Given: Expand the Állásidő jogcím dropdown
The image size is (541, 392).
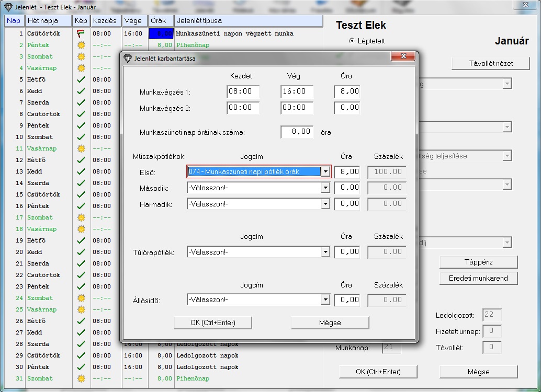Looking at the screenshot, I should click(325, 300).
